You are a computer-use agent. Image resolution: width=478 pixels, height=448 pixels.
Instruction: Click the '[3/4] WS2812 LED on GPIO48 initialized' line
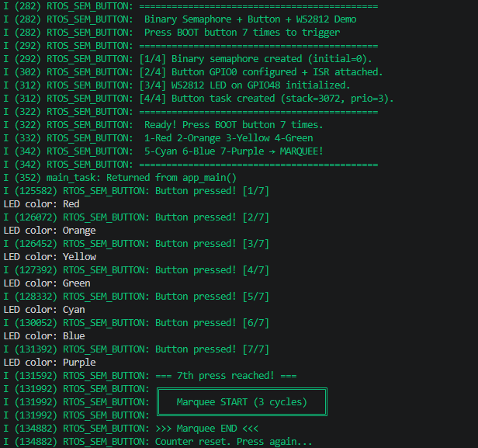[x=177, y=85]
